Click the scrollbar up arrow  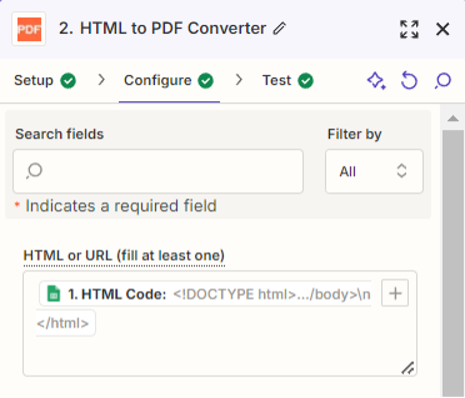click(453, 118)
